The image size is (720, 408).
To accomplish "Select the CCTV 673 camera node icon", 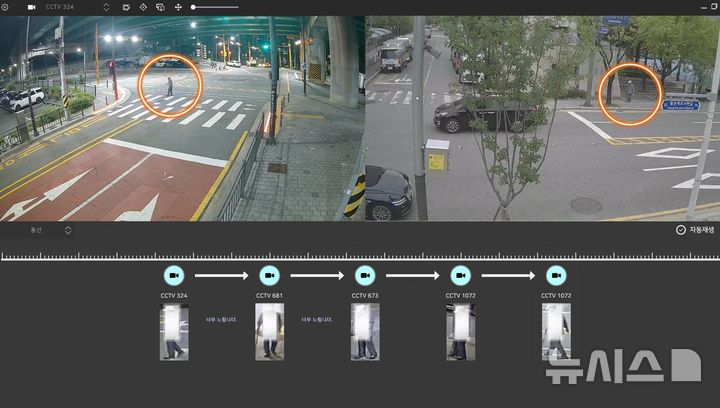I will [365, 275].
